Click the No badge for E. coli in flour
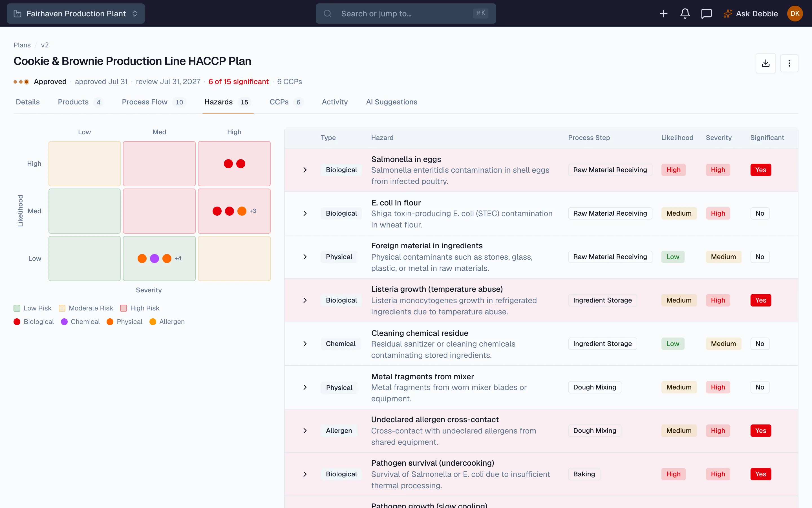 coord(760,213)
